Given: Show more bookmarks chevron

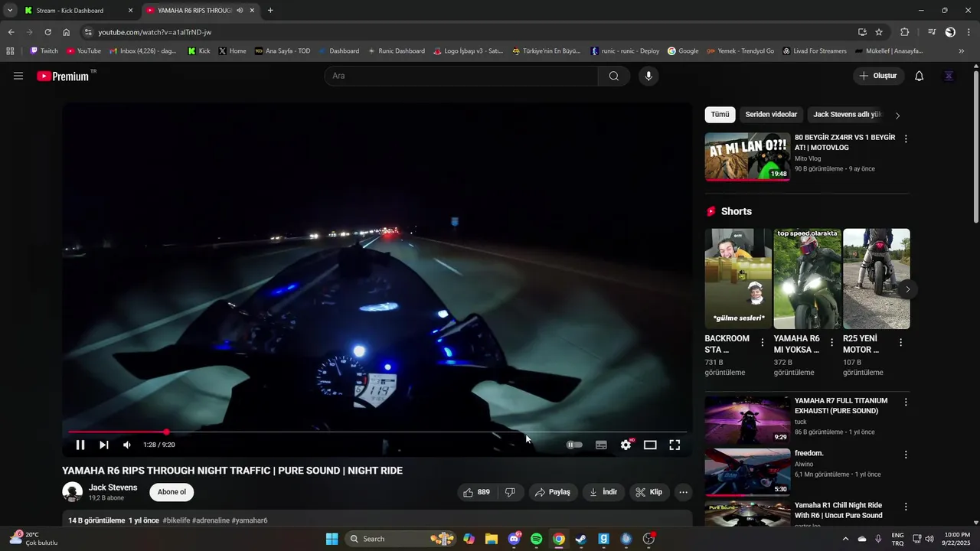Looking at the screenshot, I should click(x=962, y=51).
